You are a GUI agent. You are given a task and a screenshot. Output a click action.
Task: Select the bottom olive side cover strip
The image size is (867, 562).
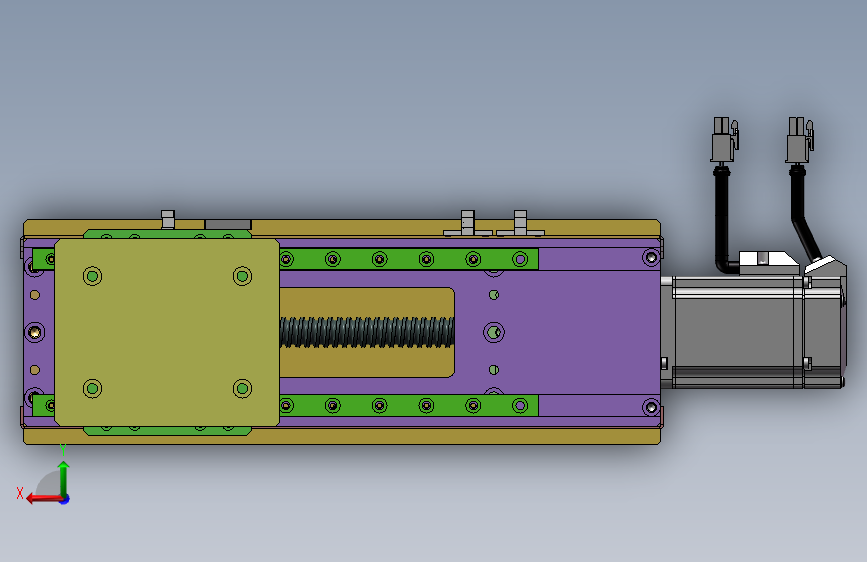click(x=342, y=436)
